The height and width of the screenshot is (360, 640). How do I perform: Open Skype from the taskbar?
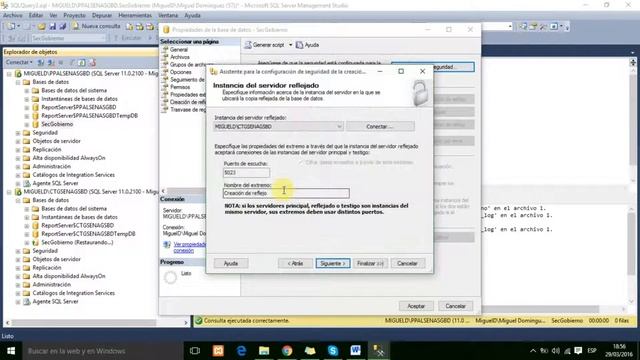(333, 351)
